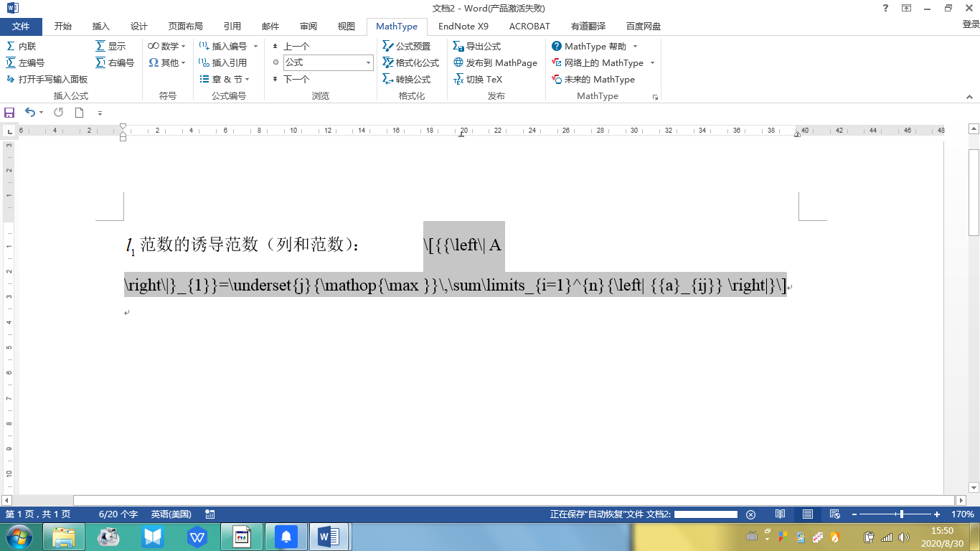Cancel the auto-recover save progress

point(751,514)
